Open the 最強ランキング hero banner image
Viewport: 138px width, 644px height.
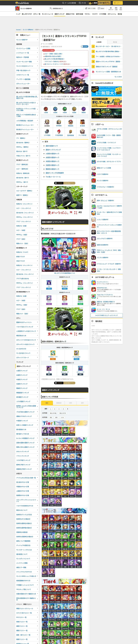[x=65, y=81]
